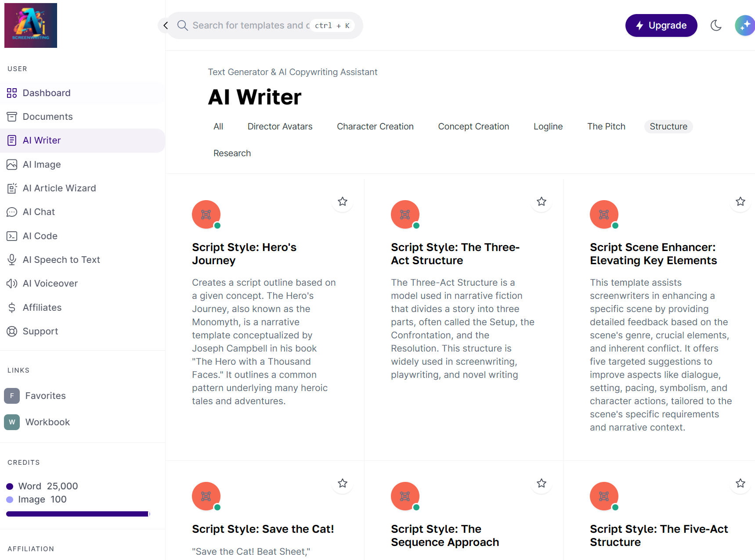Open the Favorites link
Viewport: 755px width, 560px height.
click(45, 395)
